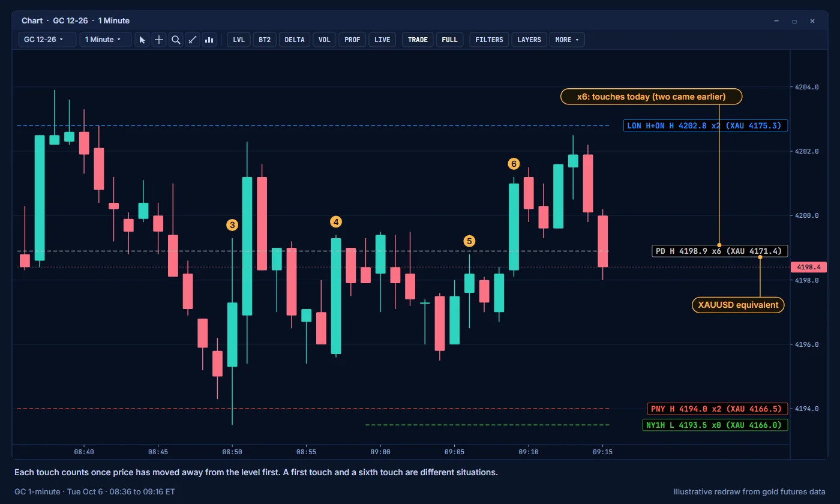Select the arrow pointer tool

point(142,40)
